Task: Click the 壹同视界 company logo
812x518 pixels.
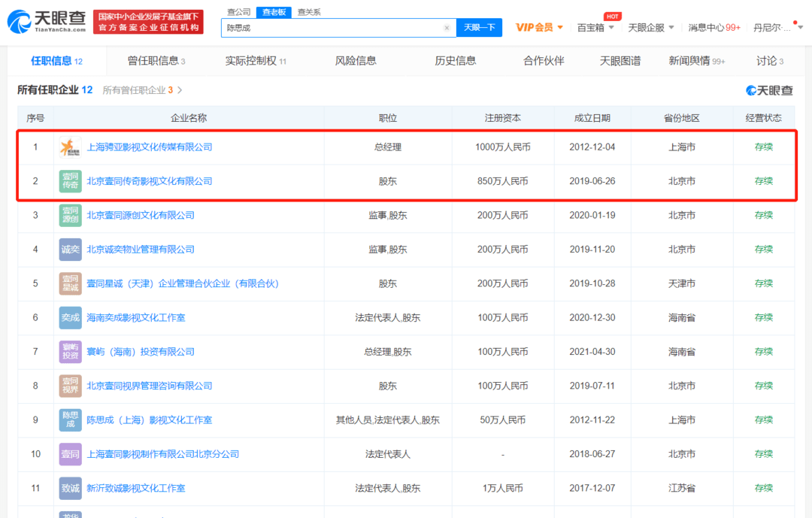Action: click(71, 386)
